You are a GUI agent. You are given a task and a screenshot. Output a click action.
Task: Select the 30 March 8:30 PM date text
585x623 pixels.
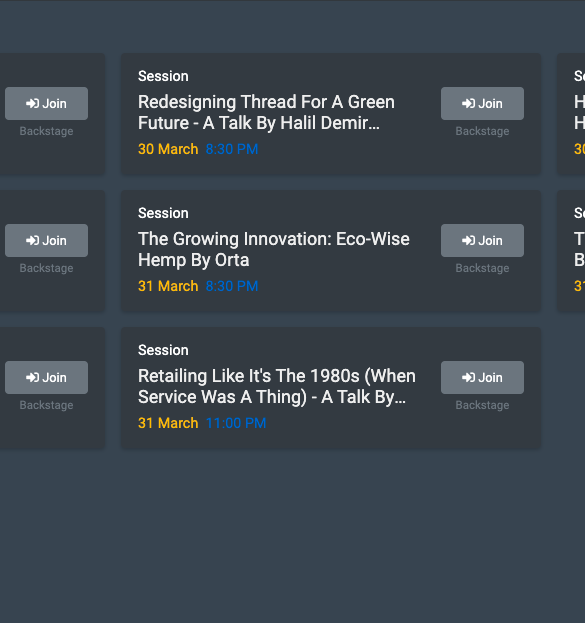pyautogui.click(x=198, y=149)
